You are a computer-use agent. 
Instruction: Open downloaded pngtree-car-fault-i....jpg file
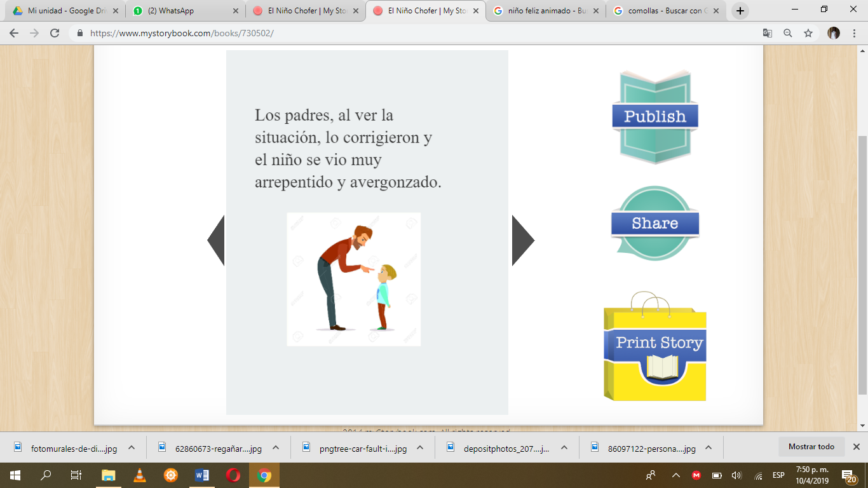point(354,448)
